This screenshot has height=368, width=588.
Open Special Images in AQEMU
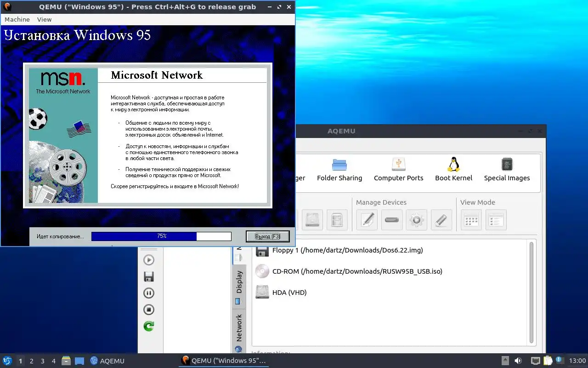coord(507,169)
